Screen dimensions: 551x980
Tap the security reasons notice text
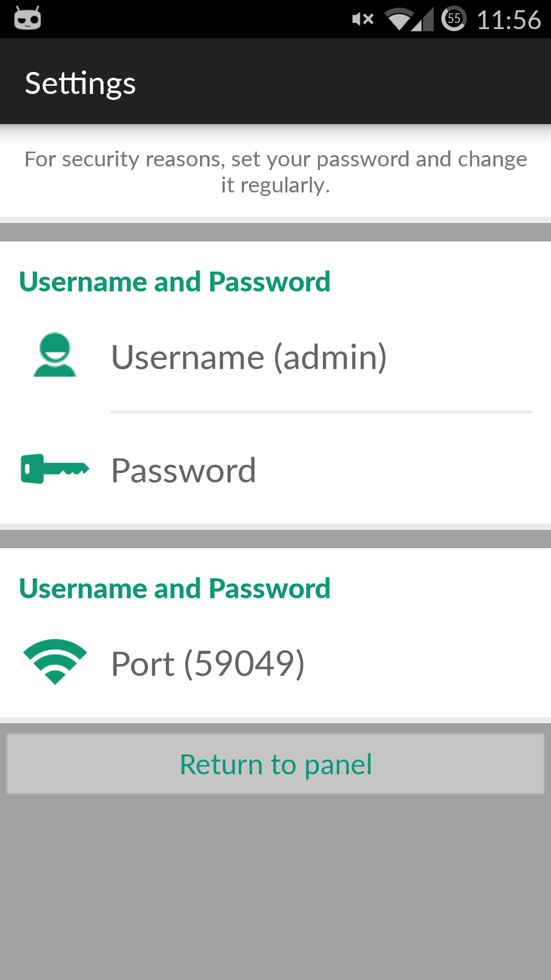click(x=275, y=172)
